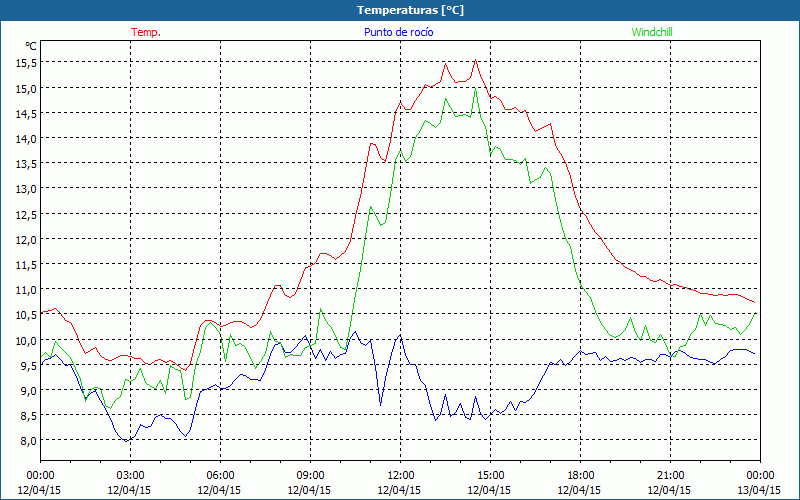Screen dimensions: 800x500
Task: Click the 8,5 y-axis value
Action: 29,416
